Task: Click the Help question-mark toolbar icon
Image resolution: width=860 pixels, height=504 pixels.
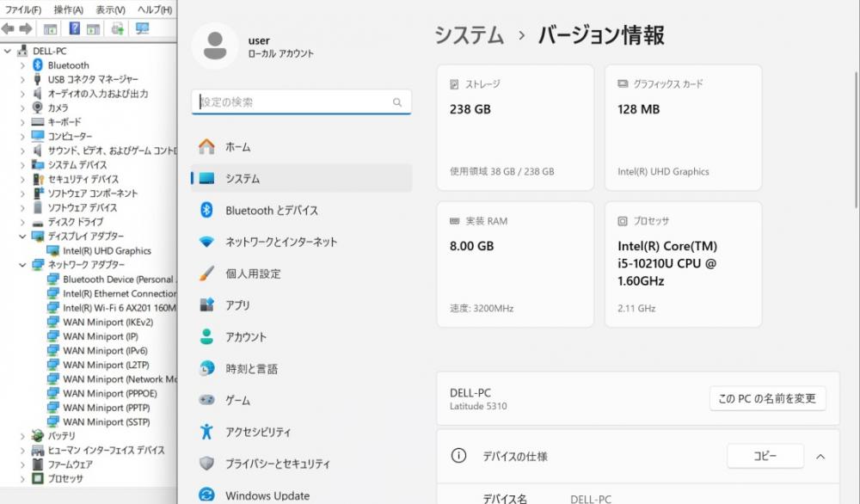Action: coord(75,28)
